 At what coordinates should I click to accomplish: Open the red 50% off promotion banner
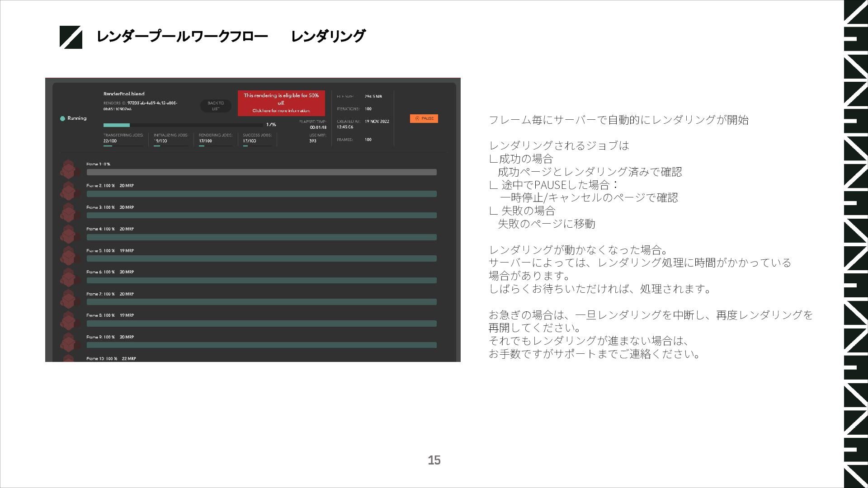point(281,103)
